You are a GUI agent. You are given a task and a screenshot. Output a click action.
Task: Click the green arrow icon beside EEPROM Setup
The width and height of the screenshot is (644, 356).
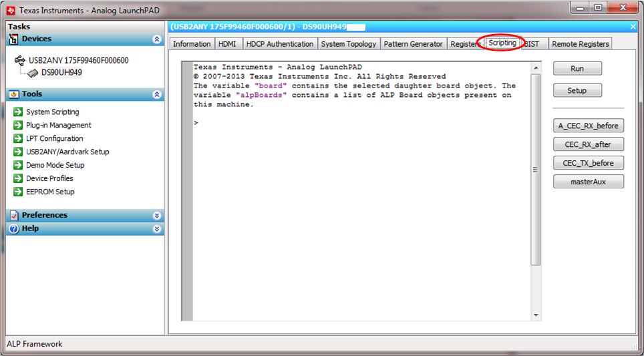(18, 191)
